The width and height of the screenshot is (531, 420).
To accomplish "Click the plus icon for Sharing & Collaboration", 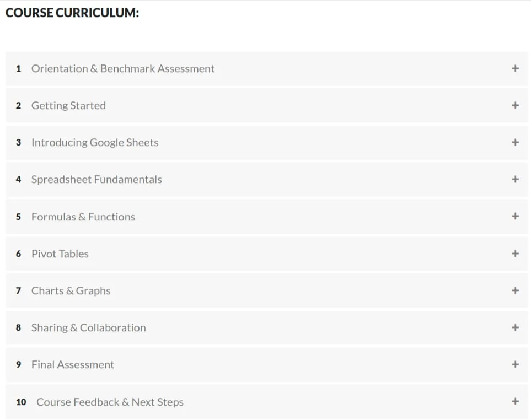I will point(515,327).
